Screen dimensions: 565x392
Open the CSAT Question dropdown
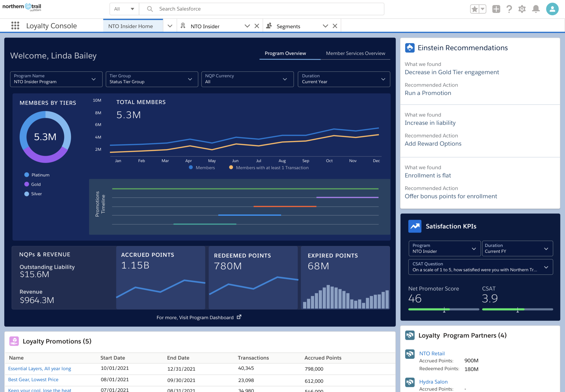point(481,267)
